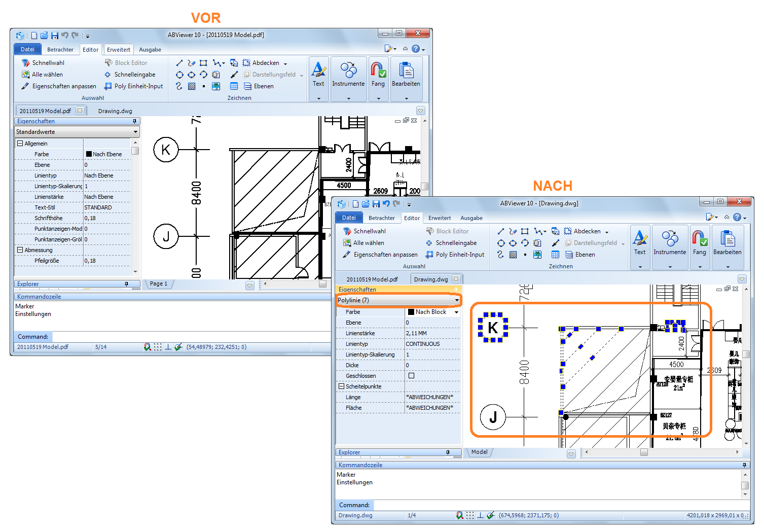Click Schnellwahl in the Model.pdf window
Screen dimensions: 764x532
click(x=48, y=63)
